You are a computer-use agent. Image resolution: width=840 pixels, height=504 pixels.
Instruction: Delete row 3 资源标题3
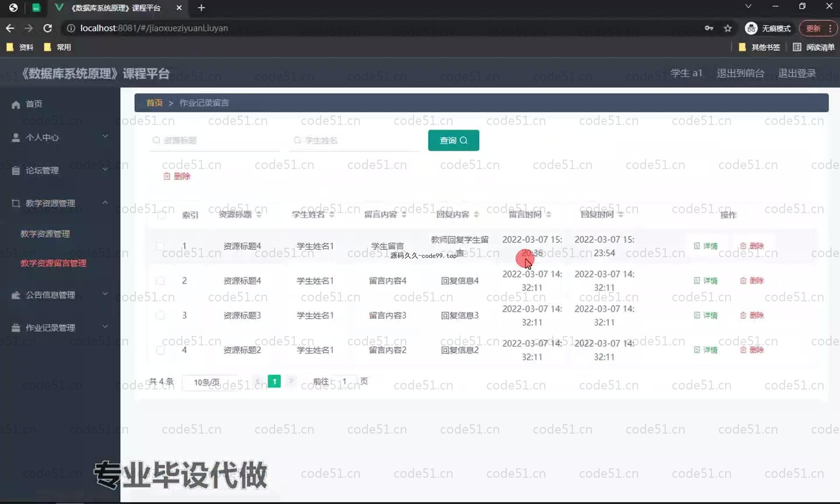click(x=752, y=315)
